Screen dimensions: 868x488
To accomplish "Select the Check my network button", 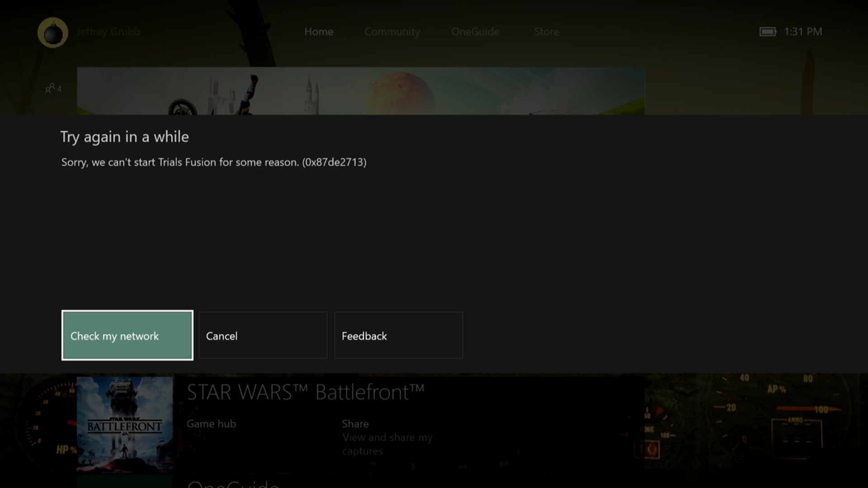I will coord(127,335).
